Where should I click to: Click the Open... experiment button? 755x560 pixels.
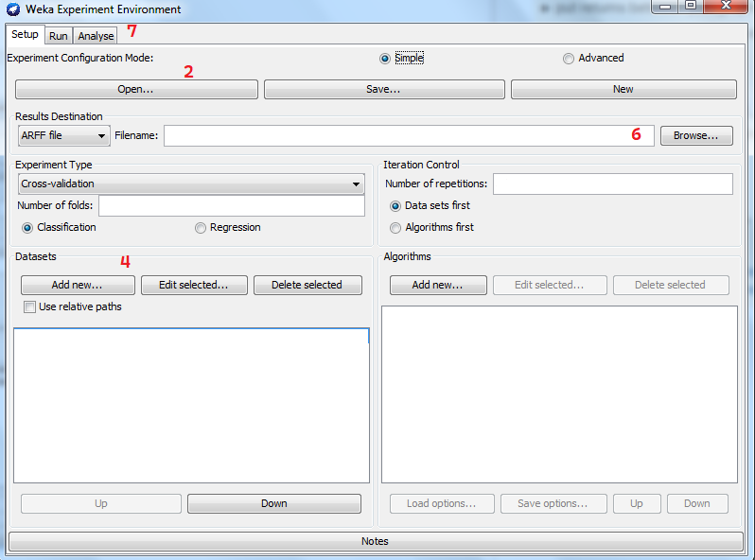coord(136,90)
